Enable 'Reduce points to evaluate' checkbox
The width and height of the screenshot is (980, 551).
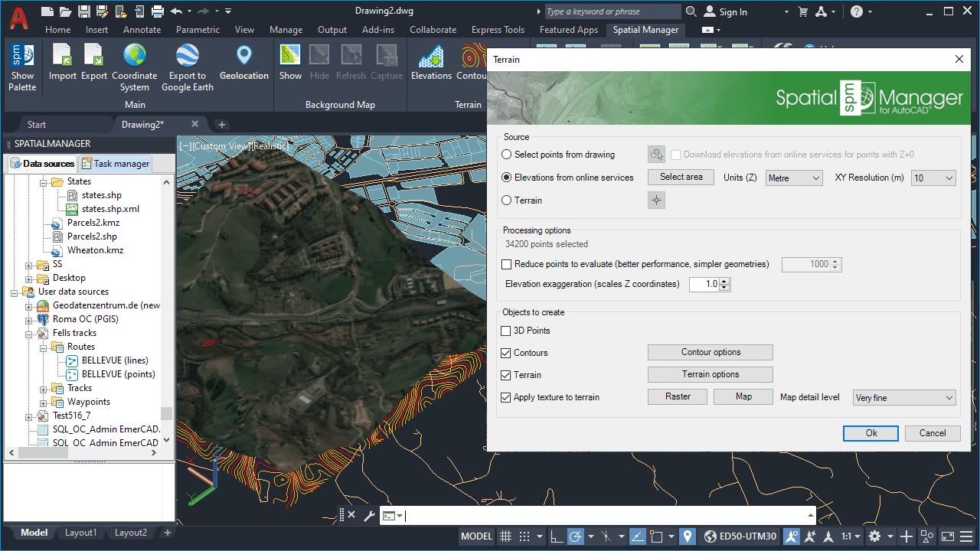pyautogui.click(x=506, y=264)
